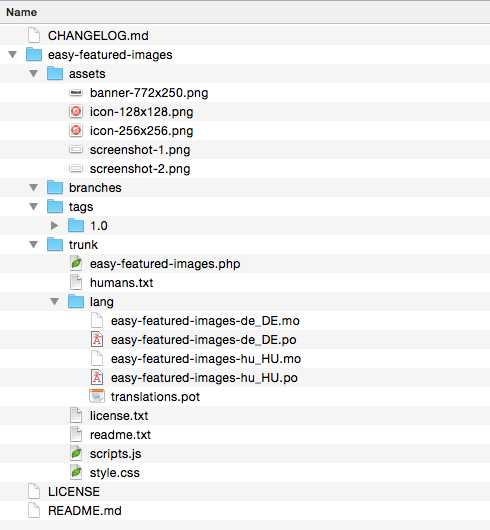Click the easy-featured-images-de_DE.po file icon
Viewport: 490px width, 530px height.
point(97,339)
